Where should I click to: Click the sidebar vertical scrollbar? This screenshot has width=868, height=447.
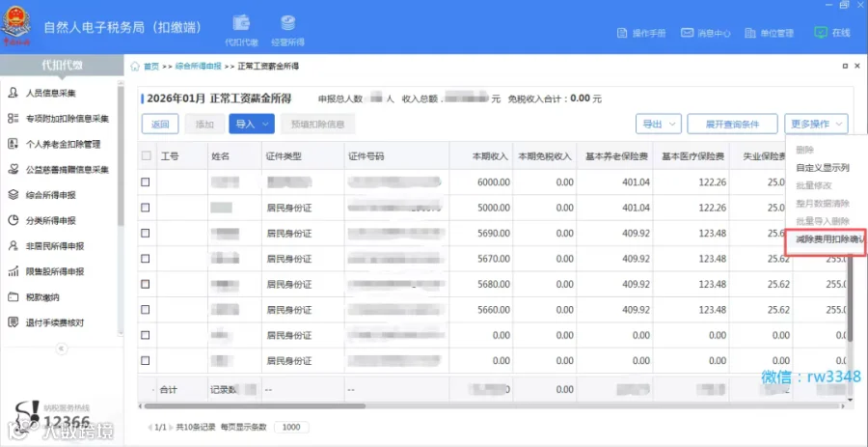coord(121,155)
